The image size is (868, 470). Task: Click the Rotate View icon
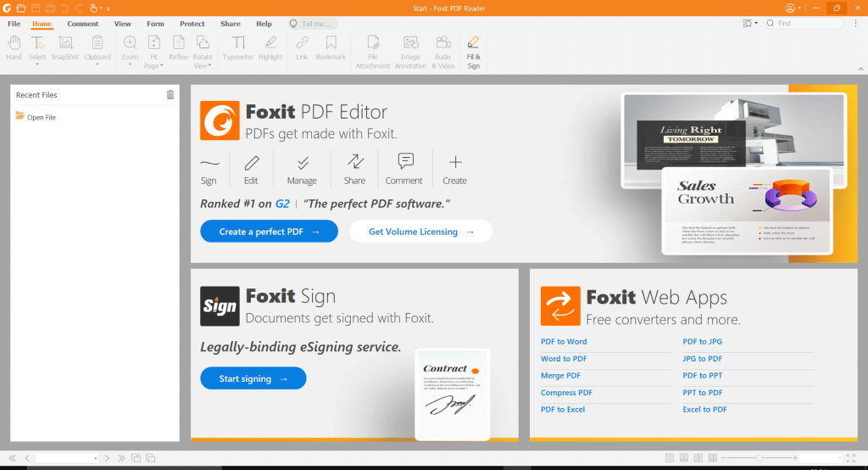point(203,43)
